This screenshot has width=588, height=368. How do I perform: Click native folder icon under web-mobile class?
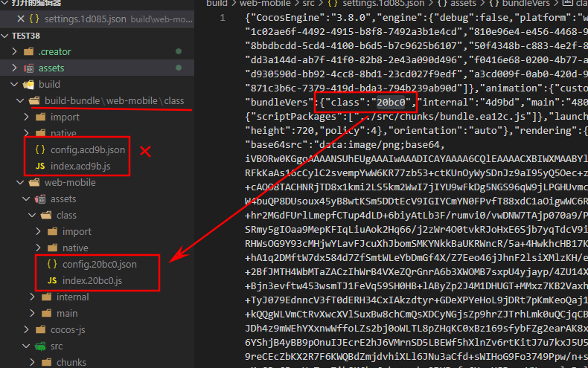click(53, 248)
